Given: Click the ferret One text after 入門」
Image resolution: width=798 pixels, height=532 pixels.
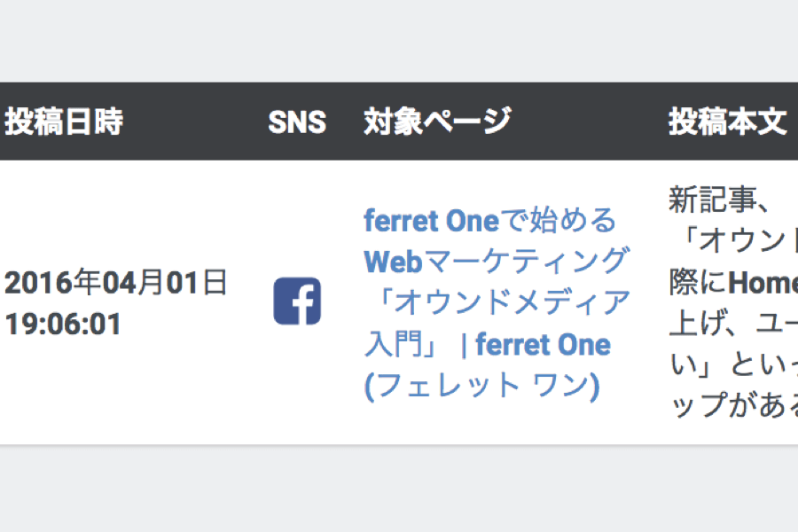Looking at the screenshot, I should coord(543,345).
